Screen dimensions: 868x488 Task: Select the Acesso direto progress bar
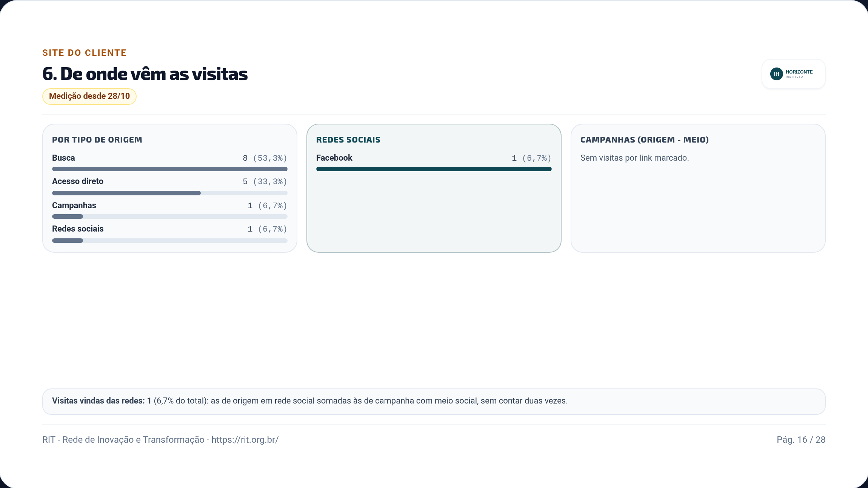click(170, 193)
